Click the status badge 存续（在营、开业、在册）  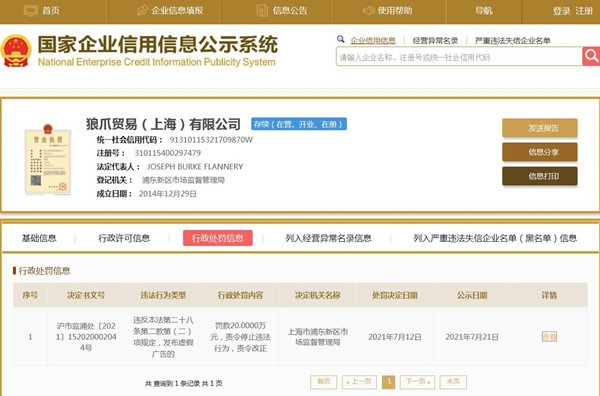299,124
